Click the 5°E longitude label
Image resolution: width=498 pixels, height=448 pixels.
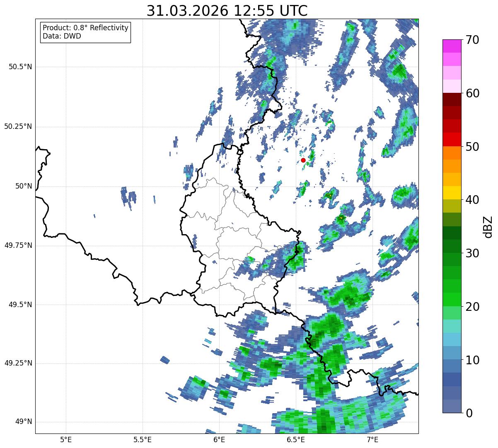66,439
